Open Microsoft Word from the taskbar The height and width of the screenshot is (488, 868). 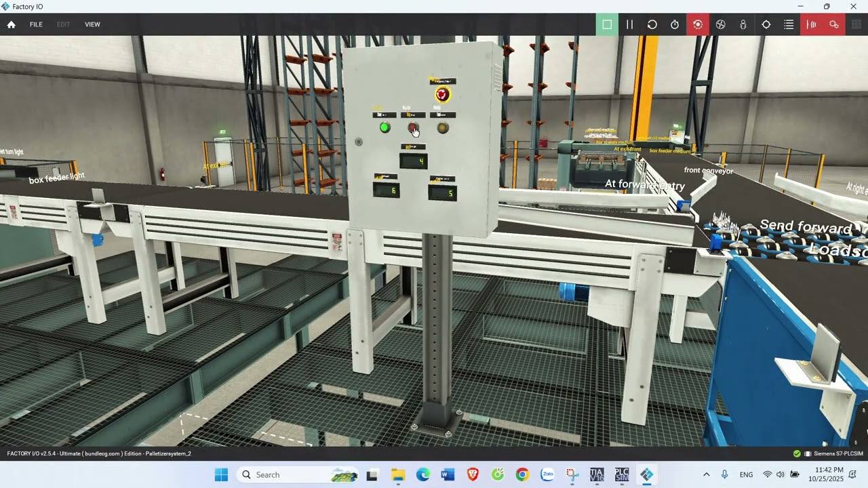coord(448,475)
